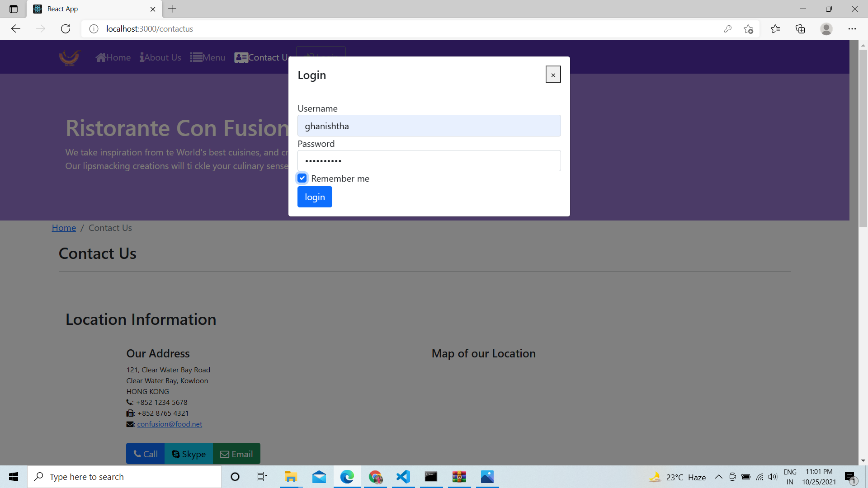Open Windows Start menu
Viewport: 868px width, 488px height.
(14, 477)
